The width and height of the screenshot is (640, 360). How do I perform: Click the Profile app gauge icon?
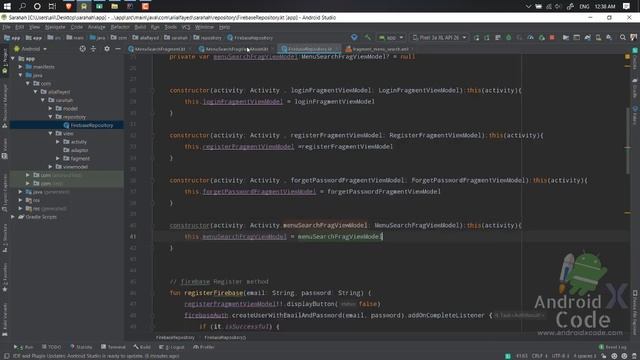point(530,38)
